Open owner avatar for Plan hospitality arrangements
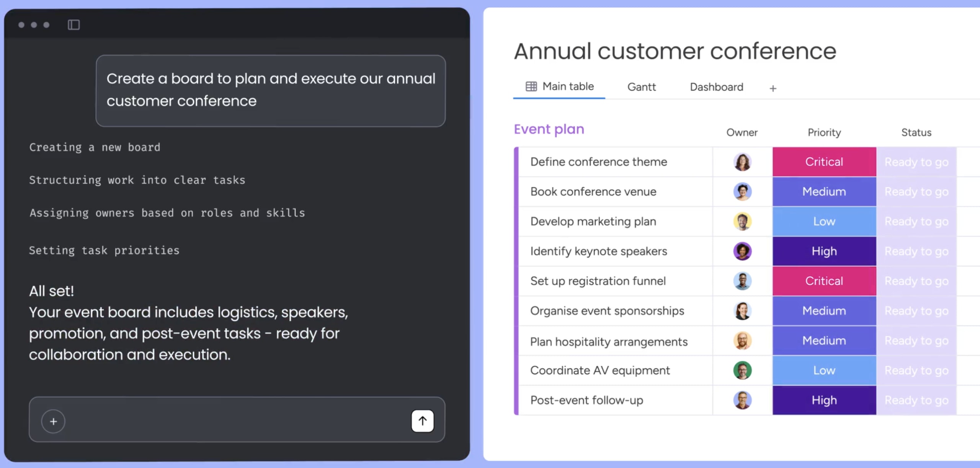 [x=742, y=341]
